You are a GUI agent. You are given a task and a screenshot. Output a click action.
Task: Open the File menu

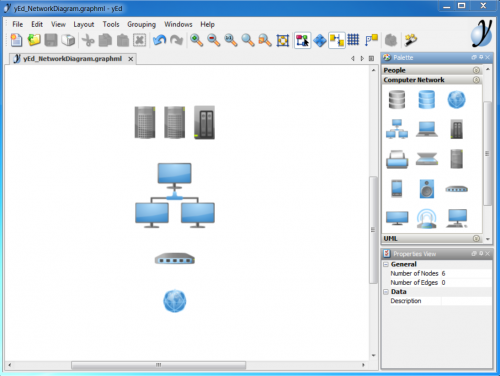pos(18,24)
